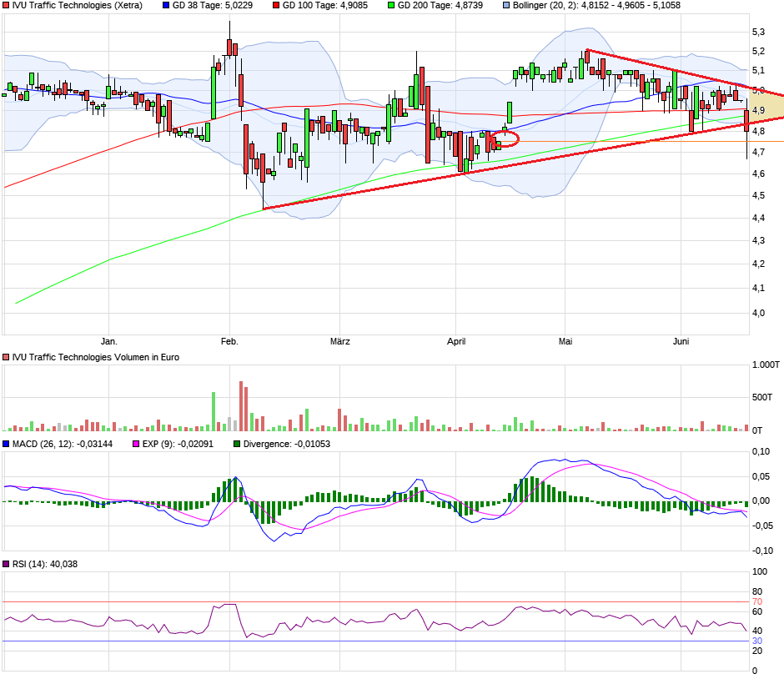The height and width of the screenshot is (679, 784).
Task: Select the 'IVU Traffic Technologies (Xetra)' title text
Action: [77, 6]
